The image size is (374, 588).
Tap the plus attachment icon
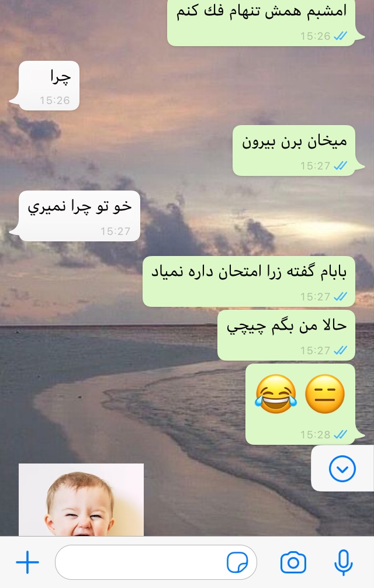coord(27,562)
